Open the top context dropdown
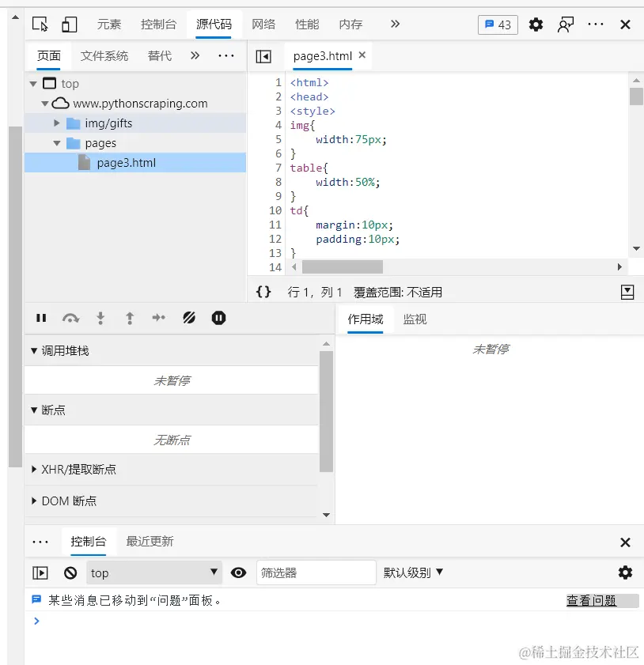Screen dimensions: 644x665 pos(154,573)
